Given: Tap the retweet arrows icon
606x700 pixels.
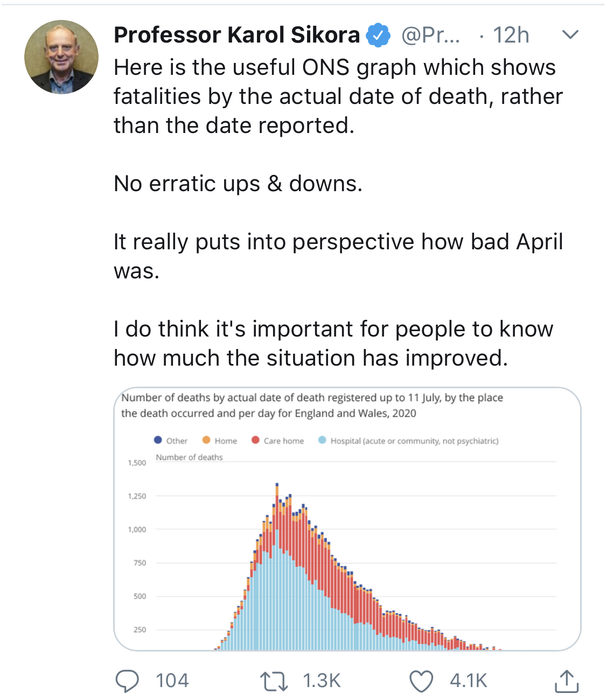Looking at the screenshot, I should [274, 681].
